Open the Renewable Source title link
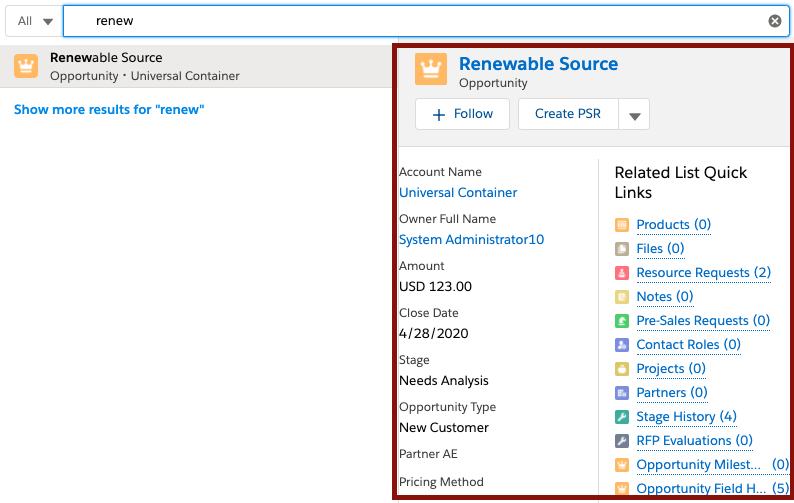Image resolution: width=794 pixels, height=503 pixels. tap(538, 64)
